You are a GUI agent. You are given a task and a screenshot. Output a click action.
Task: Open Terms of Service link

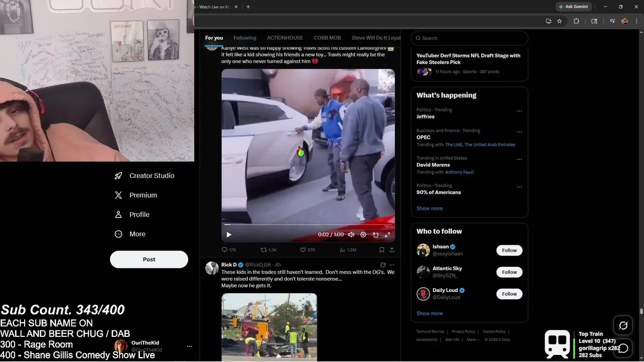coord(430,332)
